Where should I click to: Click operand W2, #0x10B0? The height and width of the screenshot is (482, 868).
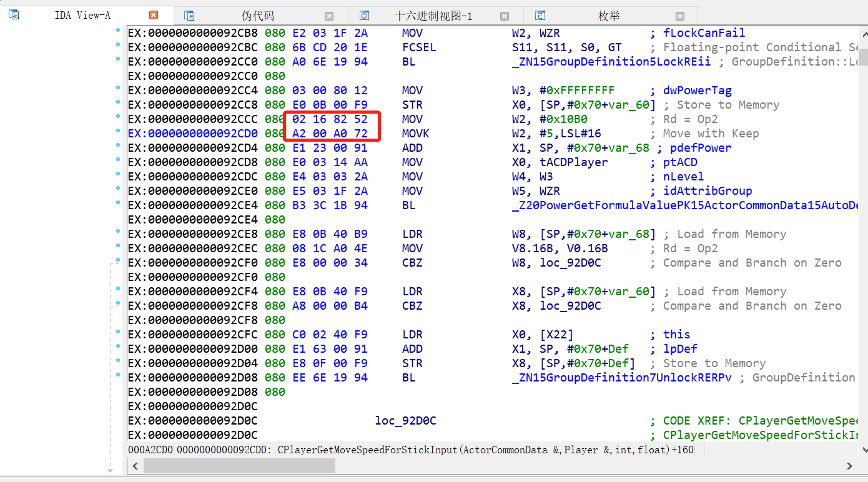[550, 119]
